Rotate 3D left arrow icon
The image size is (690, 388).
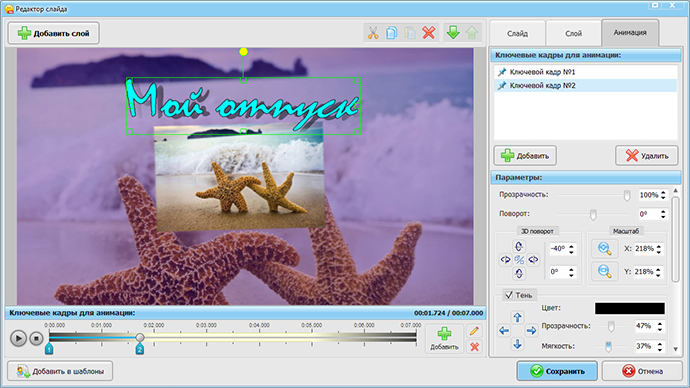(x=505, y=260)
